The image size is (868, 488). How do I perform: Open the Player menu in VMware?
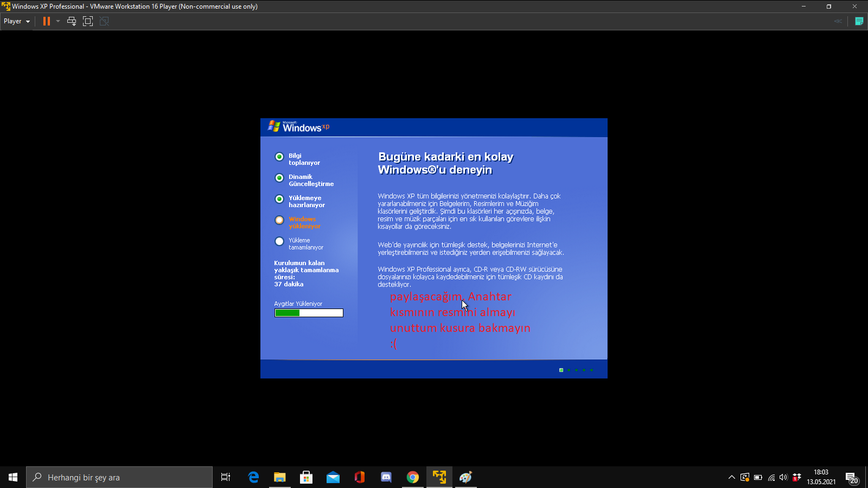click(17, 21)
